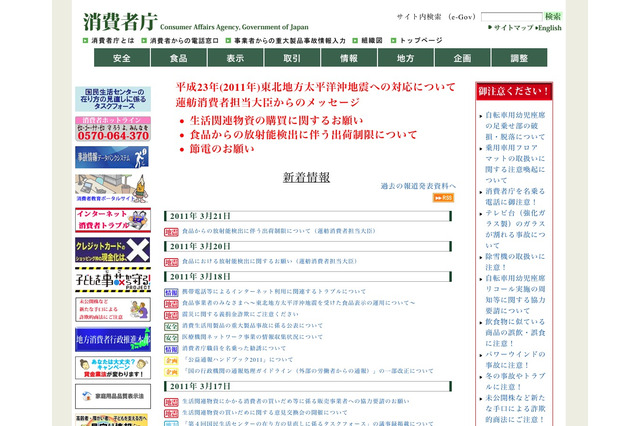
Task: Open the 地方消費者行政推進本部 banner
Action: [113, 339]
